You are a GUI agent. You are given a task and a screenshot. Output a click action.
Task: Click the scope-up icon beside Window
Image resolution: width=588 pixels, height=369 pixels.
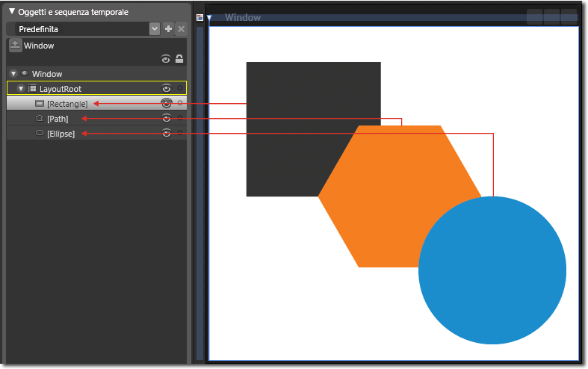pos(16,46)
